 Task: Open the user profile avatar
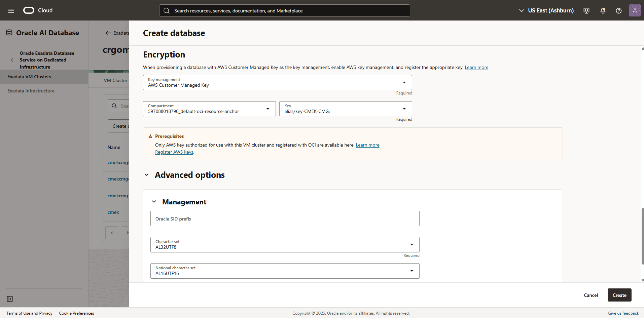(635, 10)
